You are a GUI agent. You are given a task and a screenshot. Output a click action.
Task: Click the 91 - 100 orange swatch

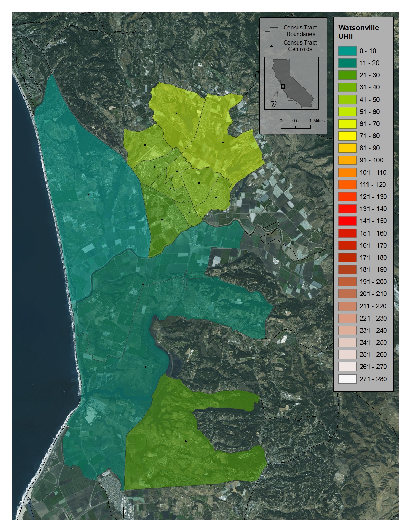point(347,160)
